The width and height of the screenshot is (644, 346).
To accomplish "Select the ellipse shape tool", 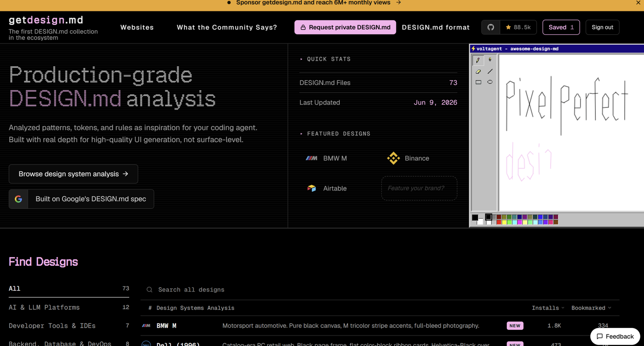I will (490, 82).
